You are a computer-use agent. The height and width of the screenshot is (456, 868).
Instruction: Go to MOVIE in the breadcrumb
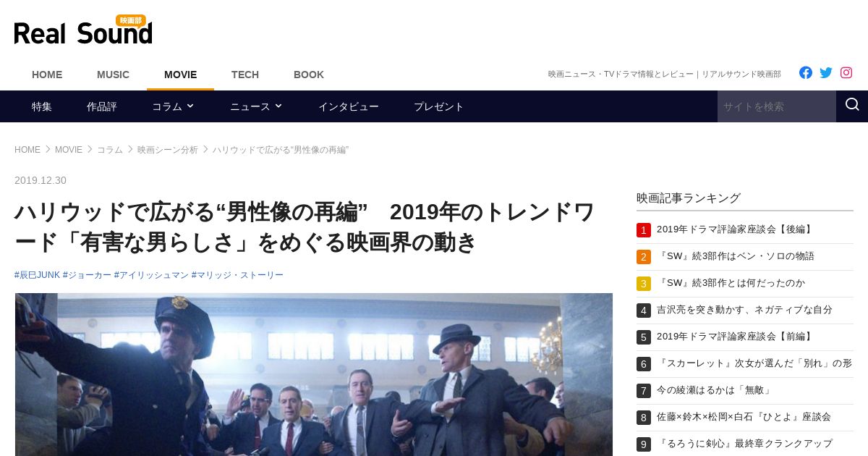[x=69, y=150]
